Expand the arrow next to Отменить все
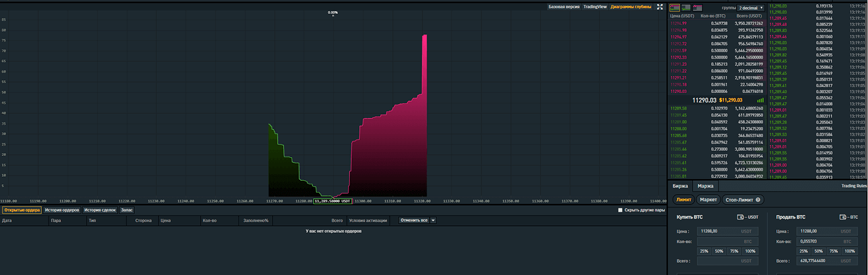 click(x=433, y=220)
